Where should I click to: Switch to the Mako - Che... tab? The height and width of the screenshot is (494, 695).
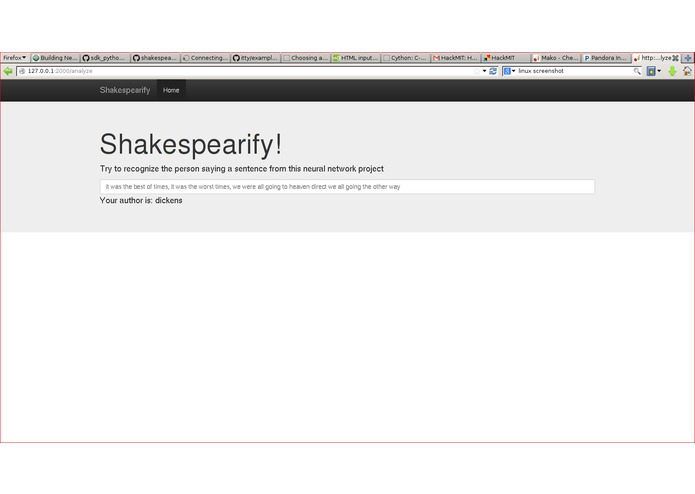click(x=556, y=58)
